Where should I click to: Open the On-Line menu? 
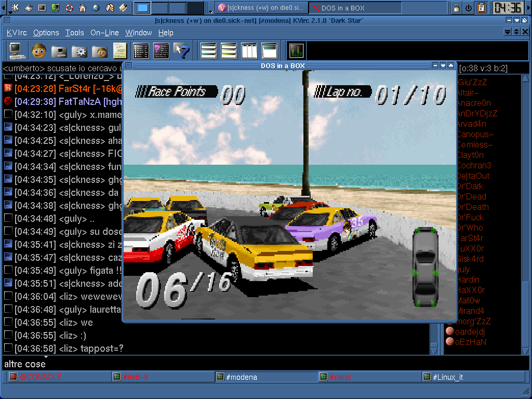pyautogui.click(x=104, y=33)
